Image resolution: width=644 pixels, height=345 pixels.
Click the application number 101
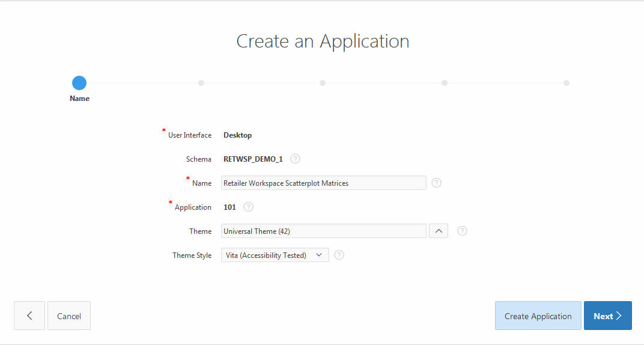[229, 207]
